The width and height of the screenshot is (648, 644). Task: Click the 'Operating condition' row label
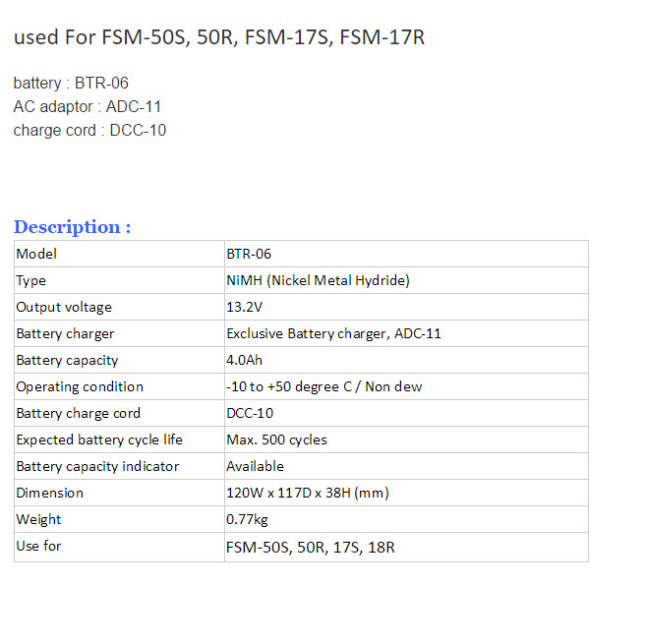click(x=80, y=386)
